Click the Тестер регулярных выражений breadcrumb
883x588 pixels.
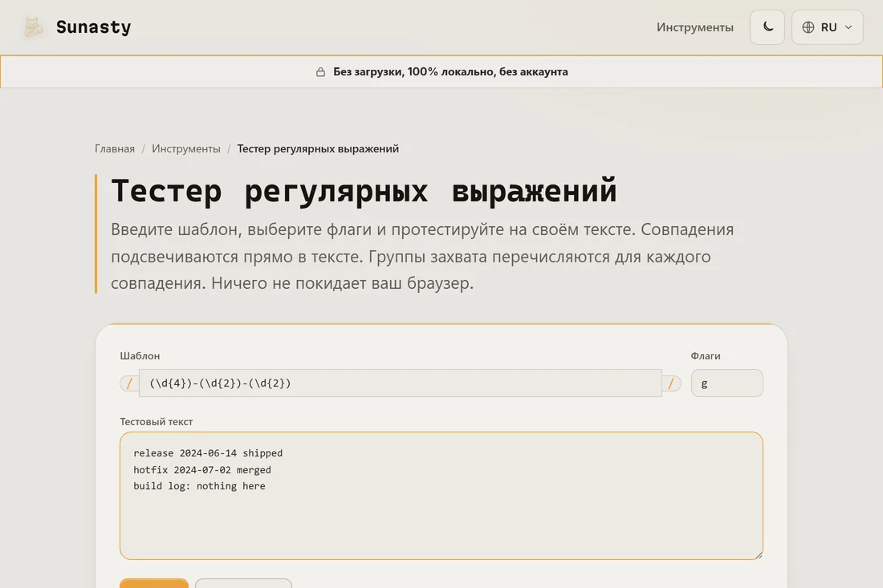tap(318, 148)
